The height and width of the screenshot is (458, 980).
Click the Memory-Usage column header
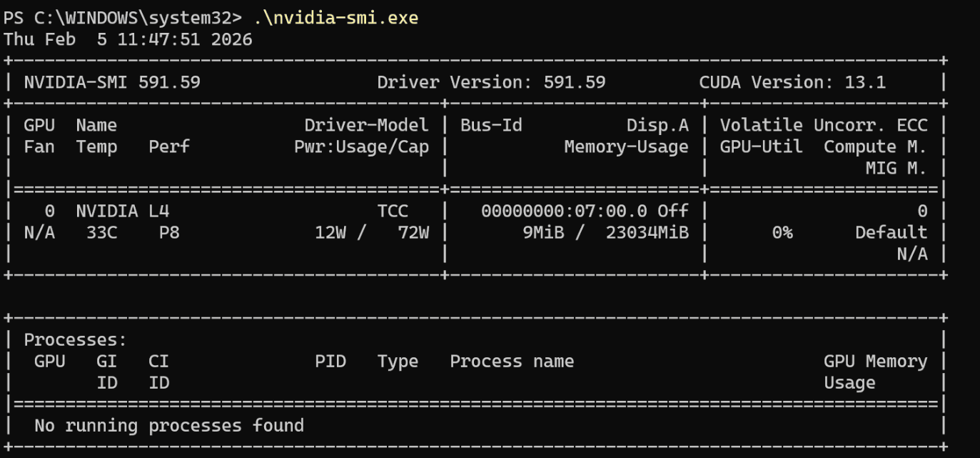(626, 146)
